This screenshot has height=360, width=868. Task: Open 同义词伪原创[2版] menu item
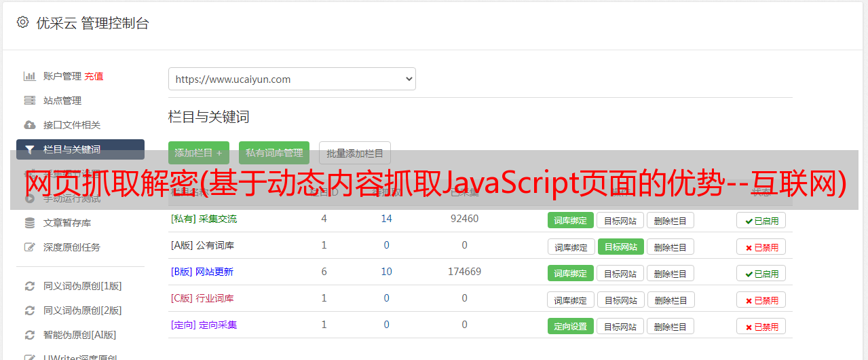click(x=83, y=310)
